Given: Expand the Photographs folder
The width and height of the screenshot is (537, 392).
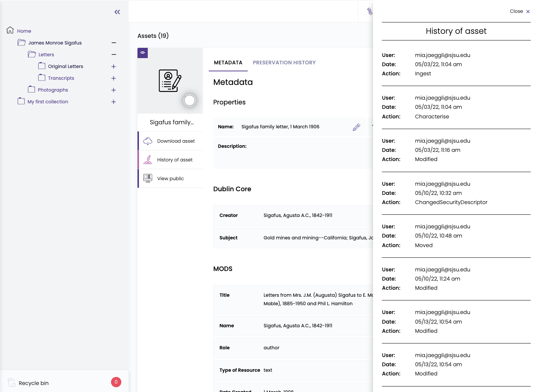Looking at the screenshot, I should tap(114, 90).
